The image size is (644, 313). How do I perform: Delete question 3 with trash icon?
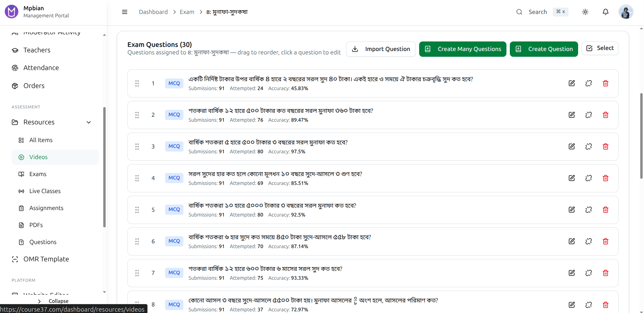606,146
